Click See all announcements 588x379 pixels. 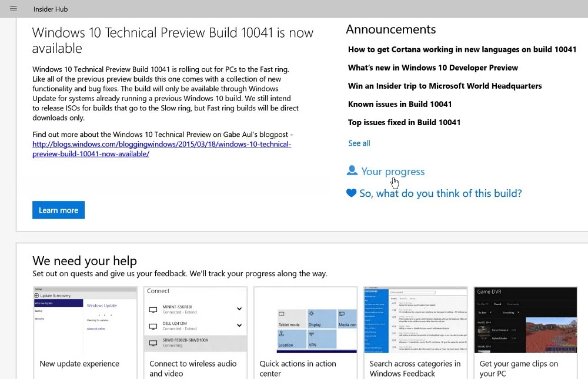coord(359,143)
